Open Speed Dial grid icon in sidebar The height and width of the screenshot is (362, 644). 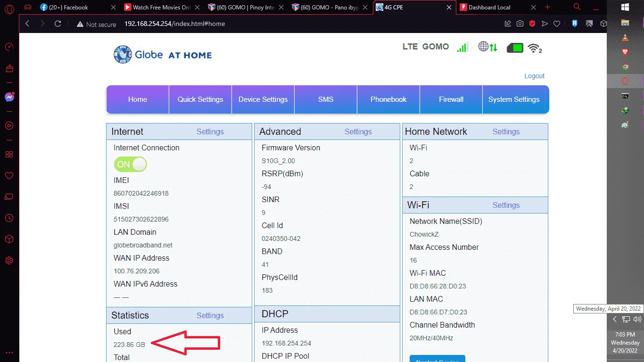coord(9,155)
